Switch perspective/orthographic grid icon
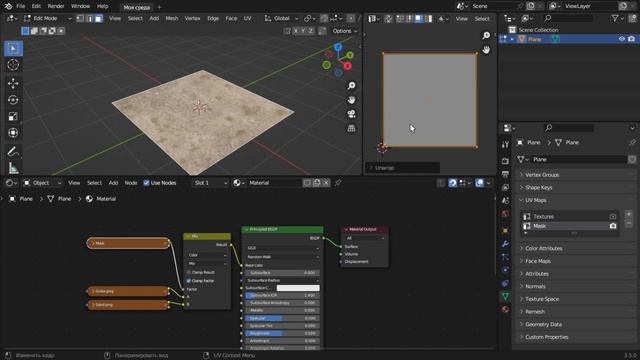 [x=351, y=128]
